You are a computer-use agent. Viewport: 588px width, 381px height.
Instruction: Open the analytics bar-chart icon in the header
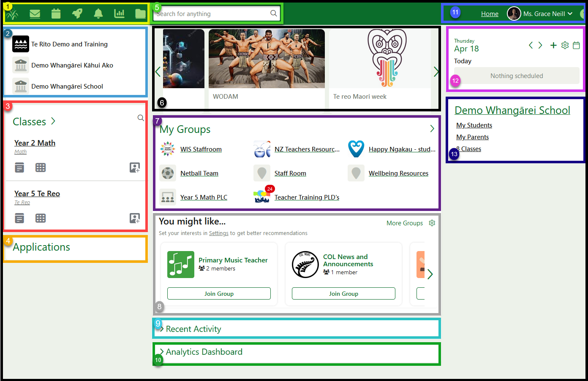[x=119, y=14]
